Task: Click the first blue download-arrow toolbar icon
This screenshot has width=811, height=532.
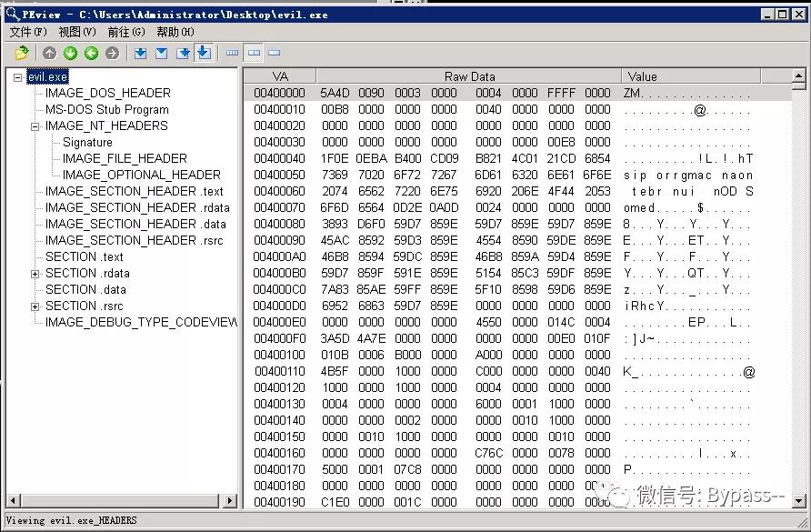Action: pos(140,53)
